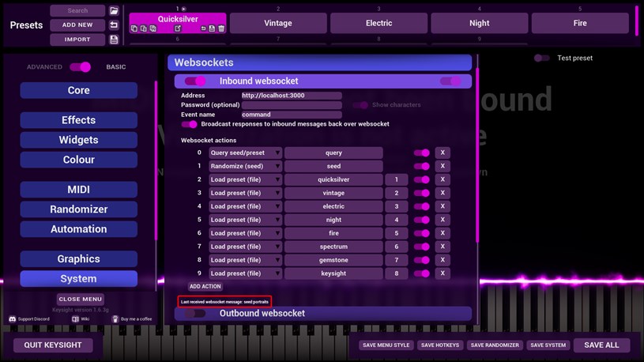
Task: Click SAVE HOTKEYS button
Action: click(x=440, y=345)
